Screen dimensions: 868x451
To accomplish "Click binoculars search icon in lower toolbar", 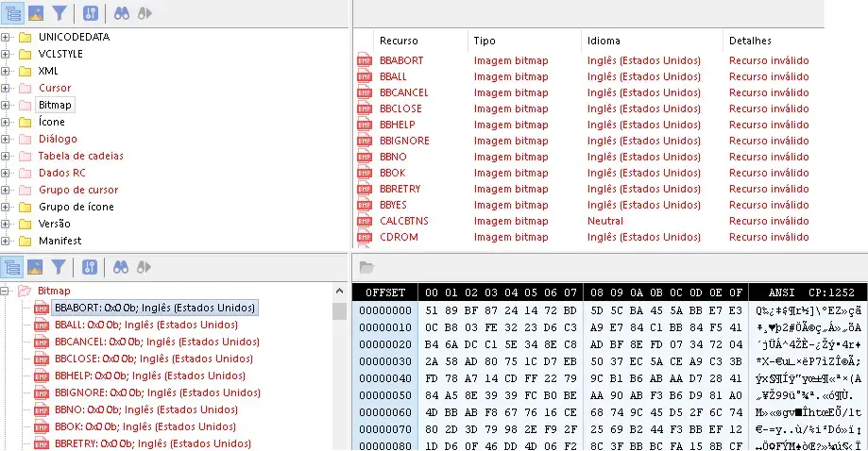I will pos(121,267).
